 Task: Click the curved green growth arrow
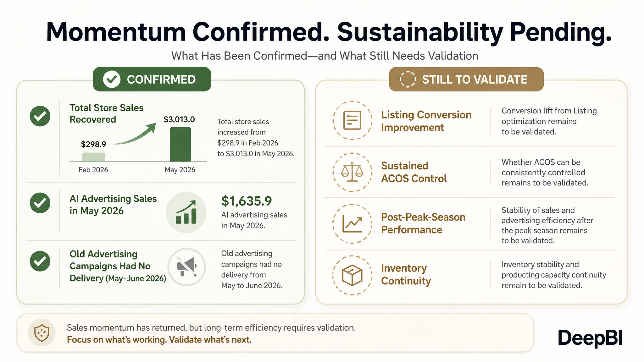135,134
